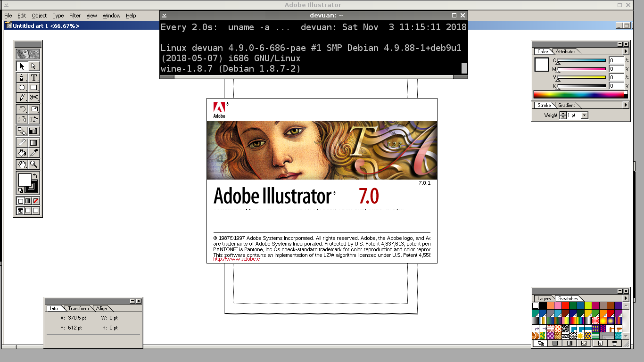644x362 pixels.
Task: Select the Selection arrow tool
Action: pyautogui.click(x=22, y=66)
